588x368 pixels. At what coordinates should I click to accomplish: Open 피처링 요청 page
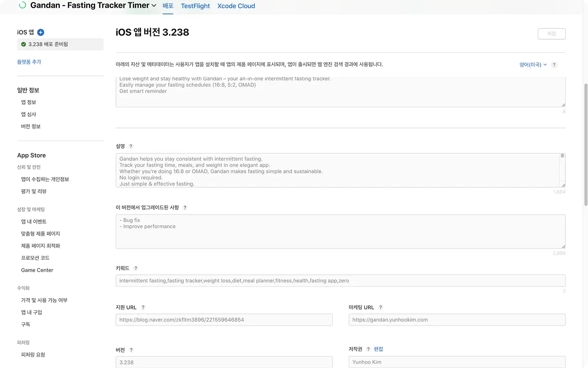point(33,355)
